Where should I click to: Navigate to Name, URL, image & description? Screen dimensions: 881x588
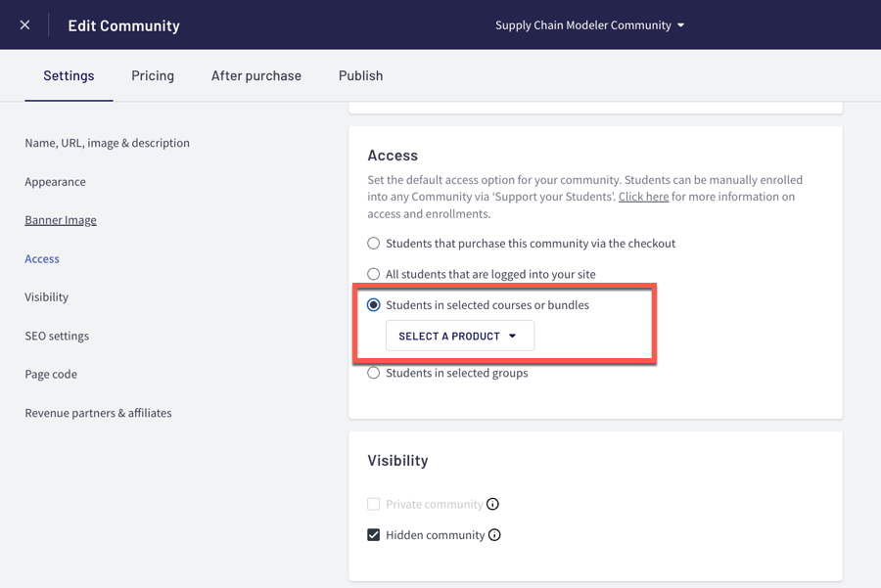[107, 143]
